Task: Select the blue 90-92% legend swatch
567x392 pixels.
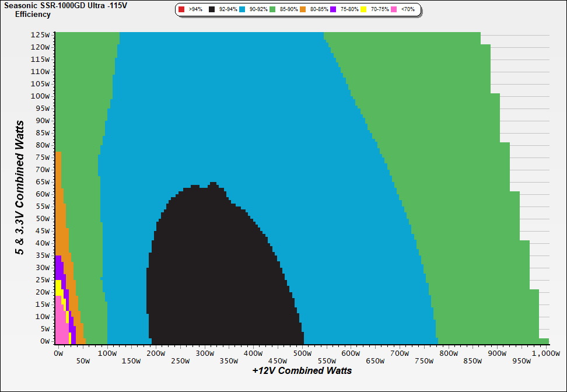Action: (244, 10)
